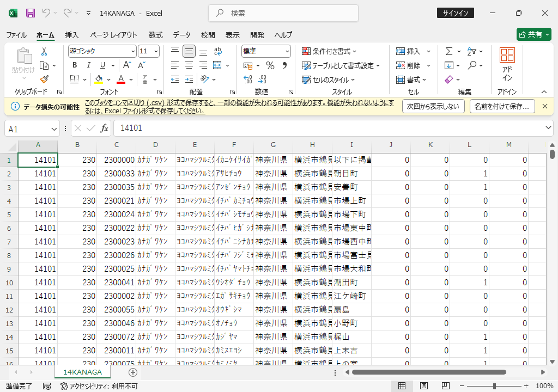Click the 共有 share button
The height and width of the screenshot is (392, 558).
tap(534, 34)
